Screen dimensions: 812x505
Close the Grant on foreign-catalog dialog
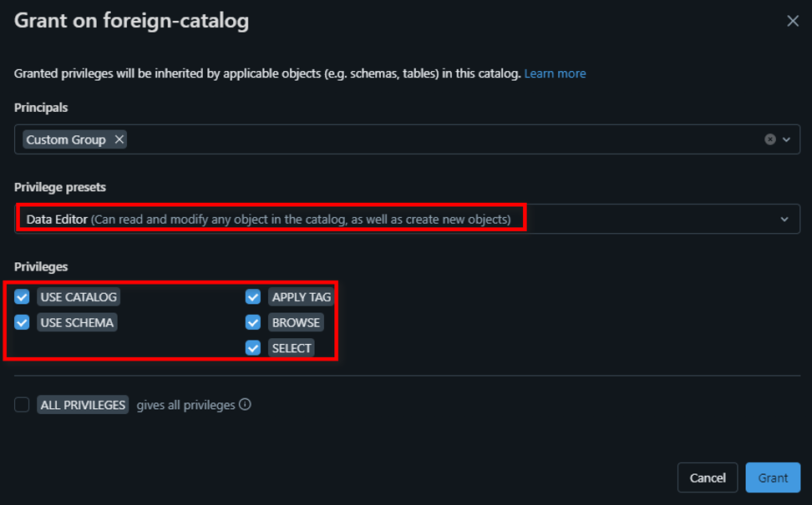793,22
